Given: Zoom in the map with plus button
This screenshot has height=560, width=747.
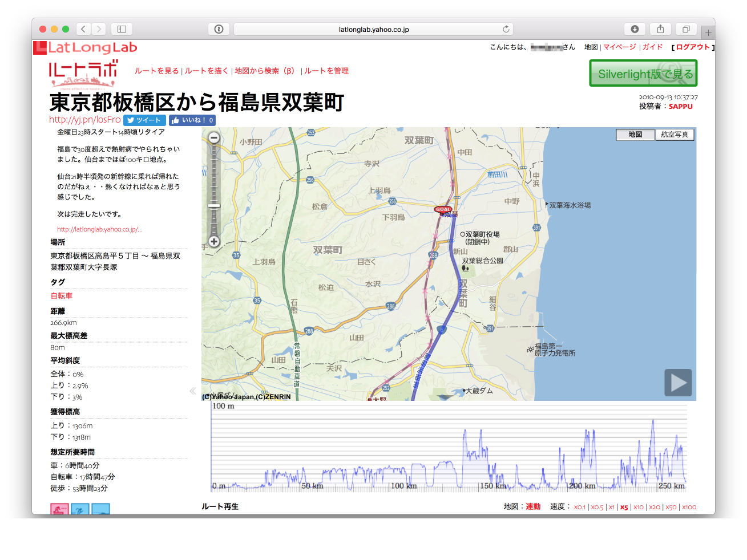Looking at the screenshot, I should [x=214, y=242].
